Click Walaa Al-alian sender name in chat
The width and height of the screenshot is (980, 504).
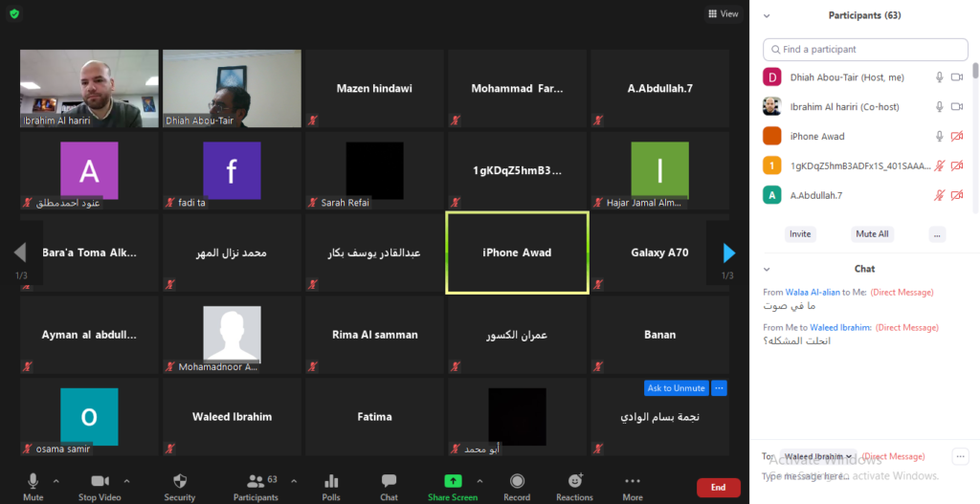pyautogui.click(x=813, y=293)
